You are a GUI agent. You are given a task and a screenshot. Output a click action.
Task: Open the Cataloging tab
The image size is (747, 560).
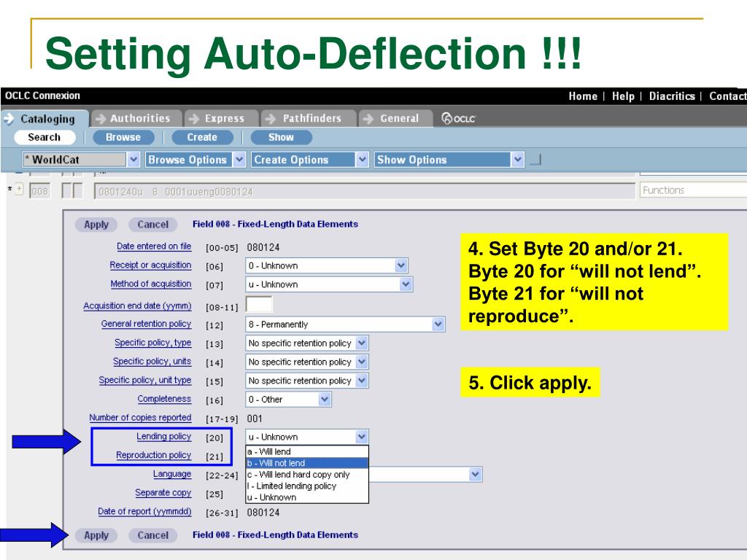pos(44,119)
